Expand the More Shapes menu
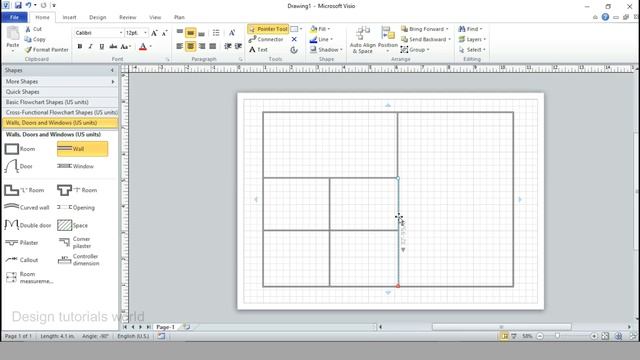The width and height of the screenshot is (640, 360). (x=60, y=82)
